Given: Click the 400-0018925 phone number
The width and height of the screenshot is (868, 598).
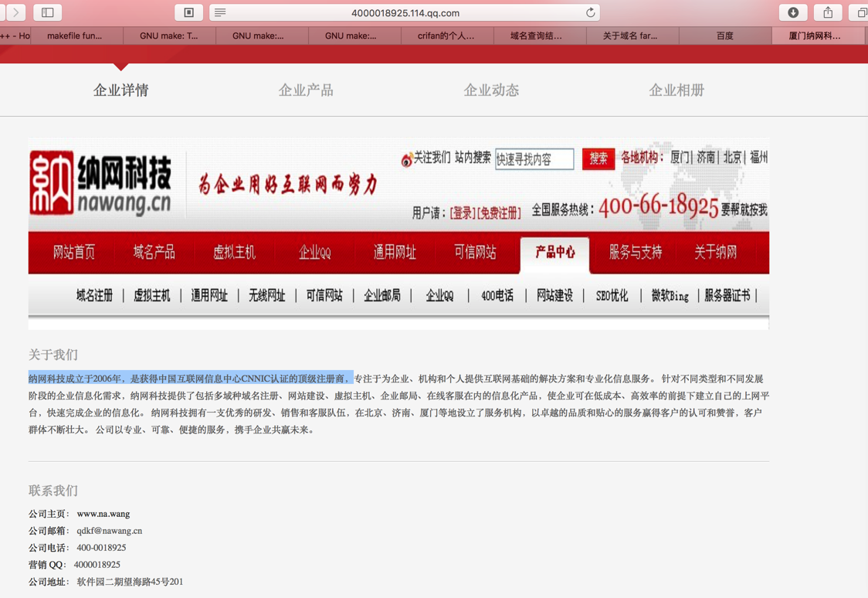Looking at the screenshot, I should [101, 548].
